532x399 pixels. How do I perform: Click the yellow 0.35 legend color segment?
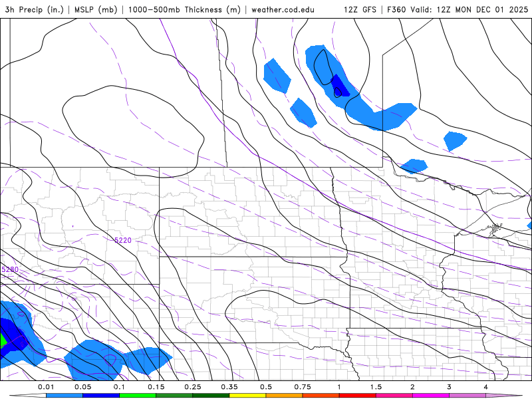(x=247, y=396)
